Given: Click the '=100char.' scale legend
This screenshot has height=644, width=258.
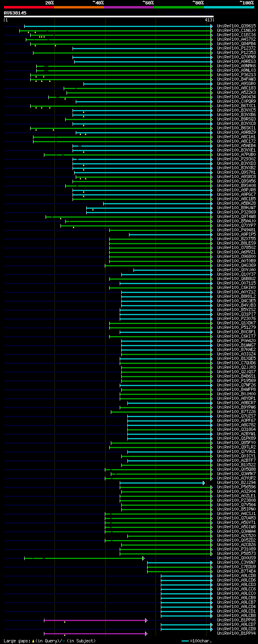Looking at the screenshot, I should tap(197, 641).
